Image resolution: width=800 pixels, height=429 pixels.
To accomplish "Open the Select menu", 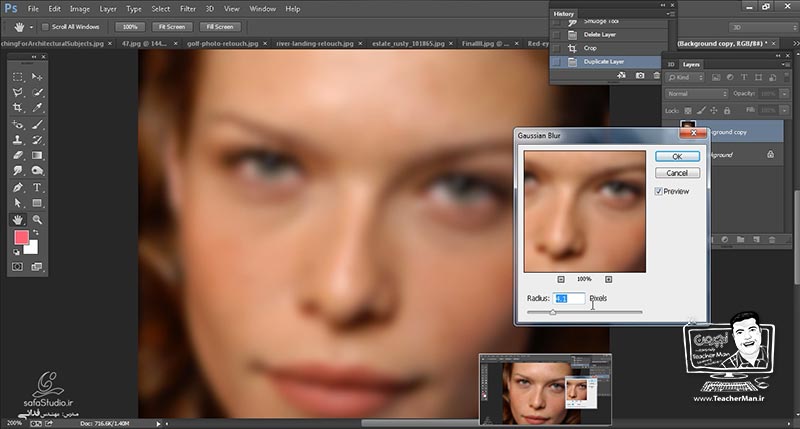I will (x=161, y=9).
